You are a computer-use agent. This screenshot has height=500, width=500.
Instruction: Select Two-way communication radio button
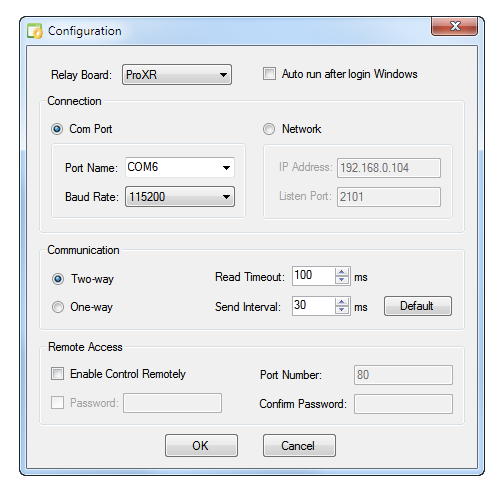point(58,279)
